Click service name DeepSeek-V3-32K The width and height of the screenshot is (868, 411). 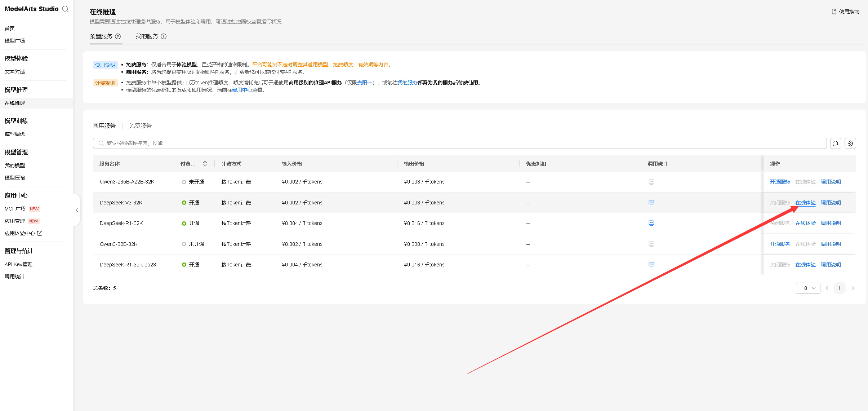coord(121,203)
